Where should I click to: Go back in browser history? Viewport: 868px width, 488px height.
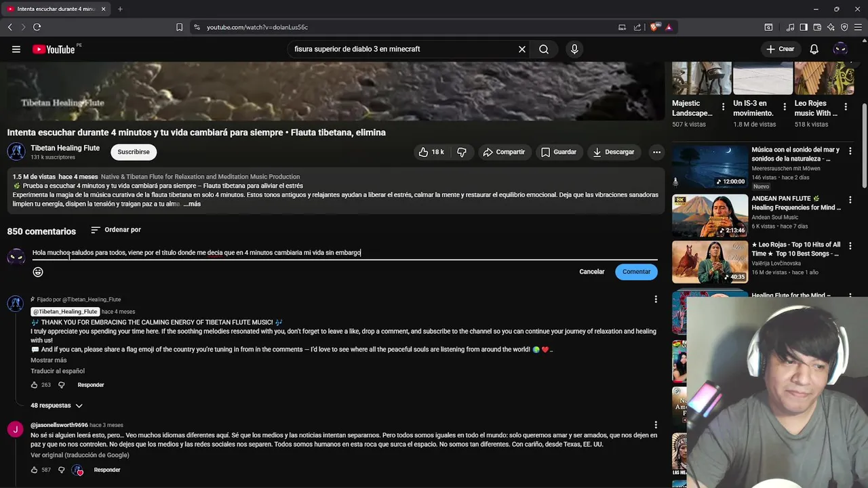(x=9, y=27)
